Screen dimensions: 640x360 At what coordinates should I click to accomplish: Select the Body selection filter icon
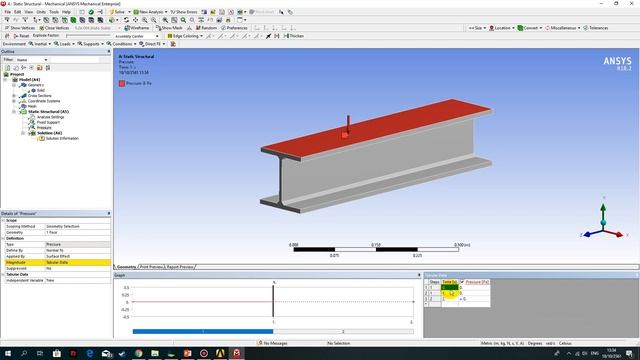tap(73, 20)
